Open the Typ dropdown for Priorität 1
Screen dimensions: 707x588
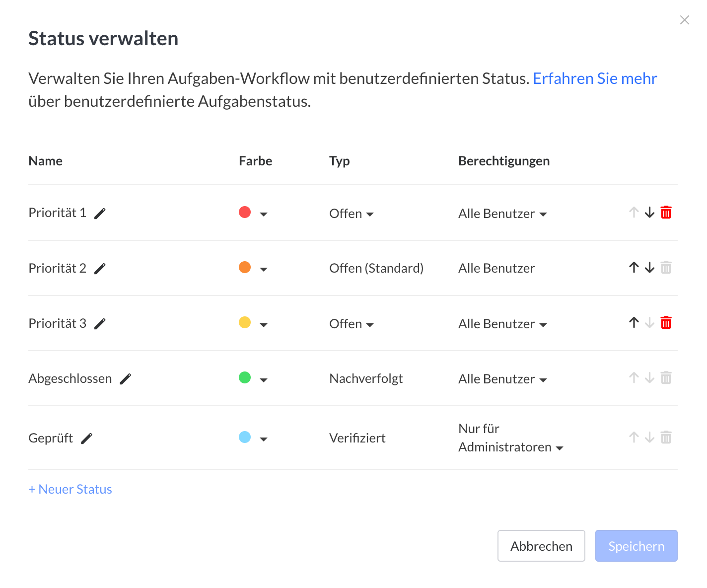click(x=352, y=214)
